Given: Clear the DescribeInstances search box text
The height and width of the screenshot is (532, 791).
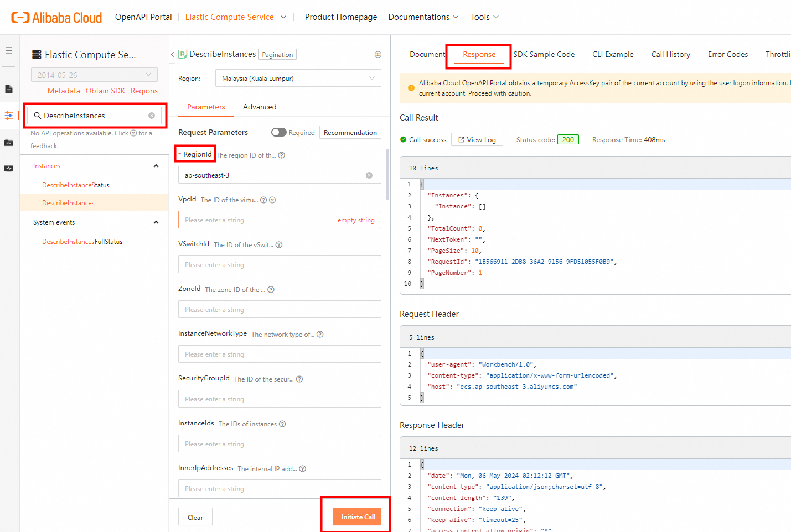Looking at the screenshot, I should [x=152, y=116].
